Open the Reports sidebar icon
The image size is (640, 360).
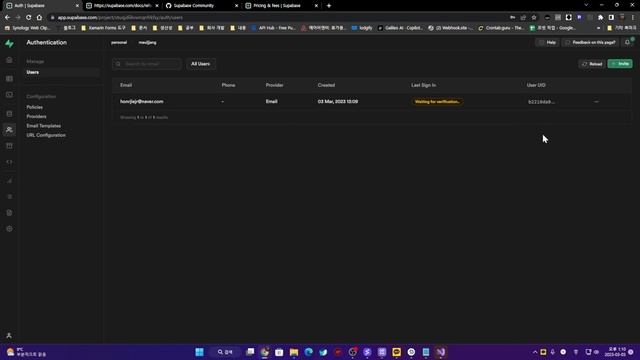point(9,180)
